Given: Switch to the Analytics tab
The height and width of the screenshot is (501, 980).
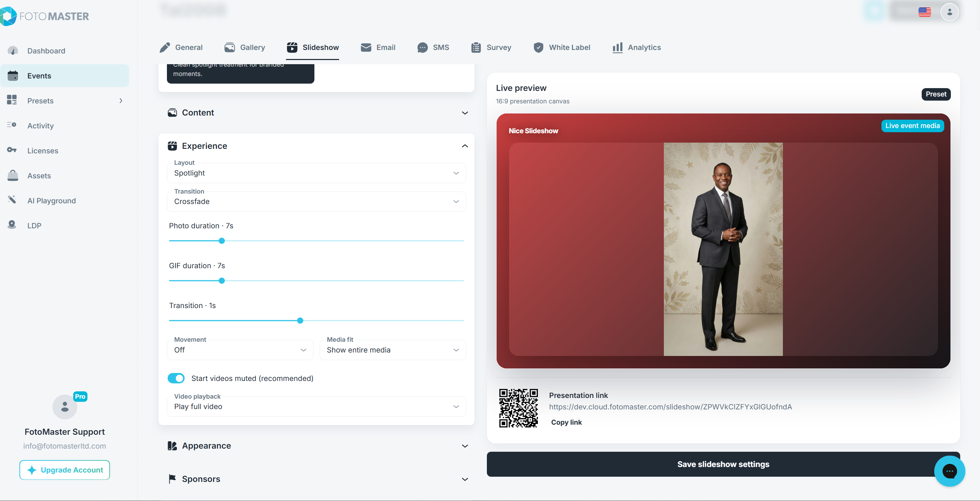Looking at the screenshot, I should point(636,48).
